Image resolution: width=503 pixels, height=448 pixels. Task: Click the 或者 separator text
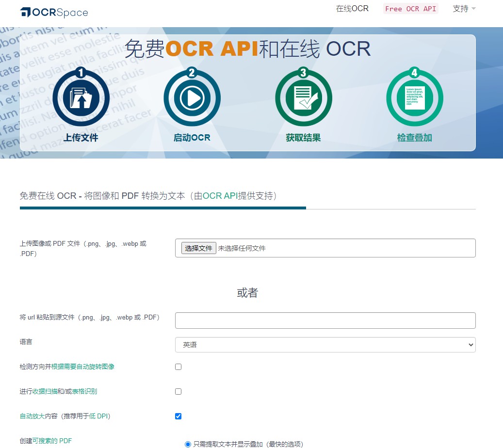(x=247, y=293)
